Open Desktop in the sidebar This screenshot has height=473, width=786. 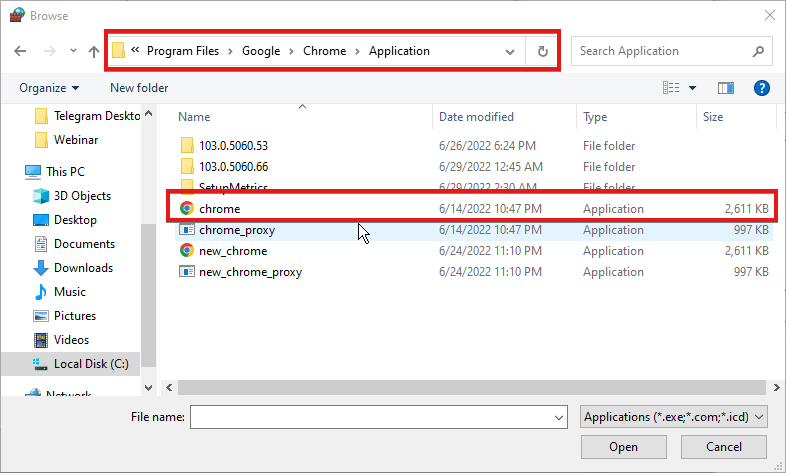click(x=65, y=220)
